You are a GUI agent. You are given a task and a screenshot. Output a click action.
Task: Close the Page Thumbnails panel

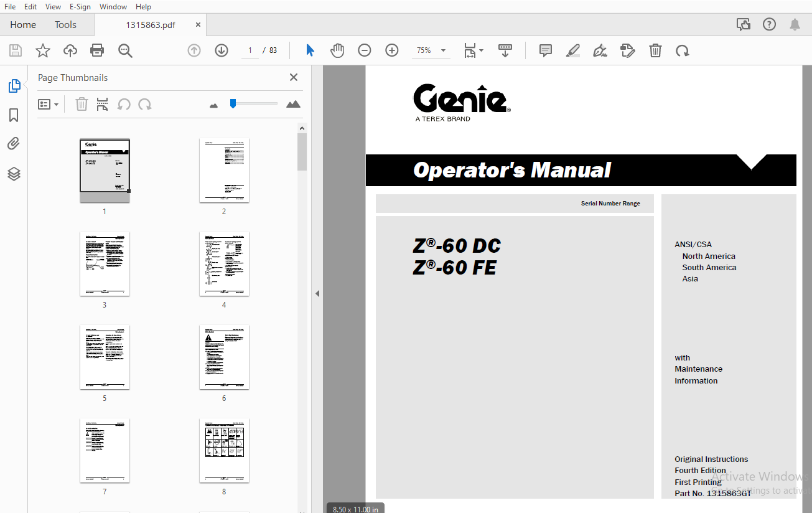294,77
